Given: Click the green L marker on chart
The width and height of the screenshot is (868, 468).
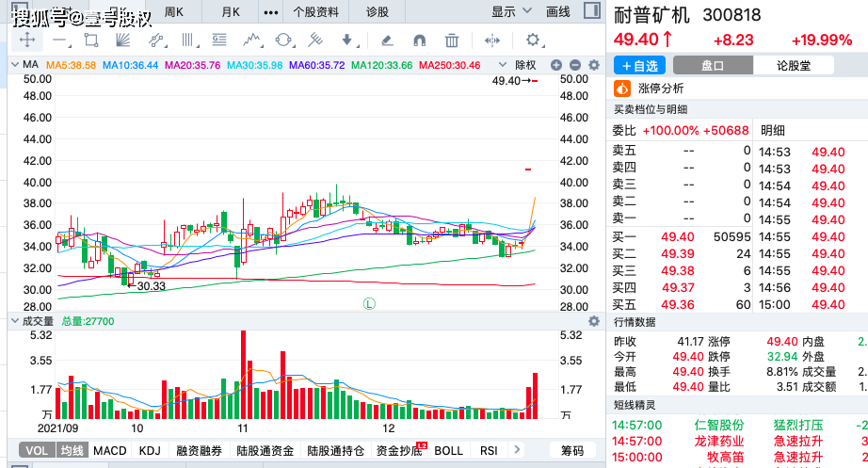Looking at the screenshot, I should pos(369,303).
